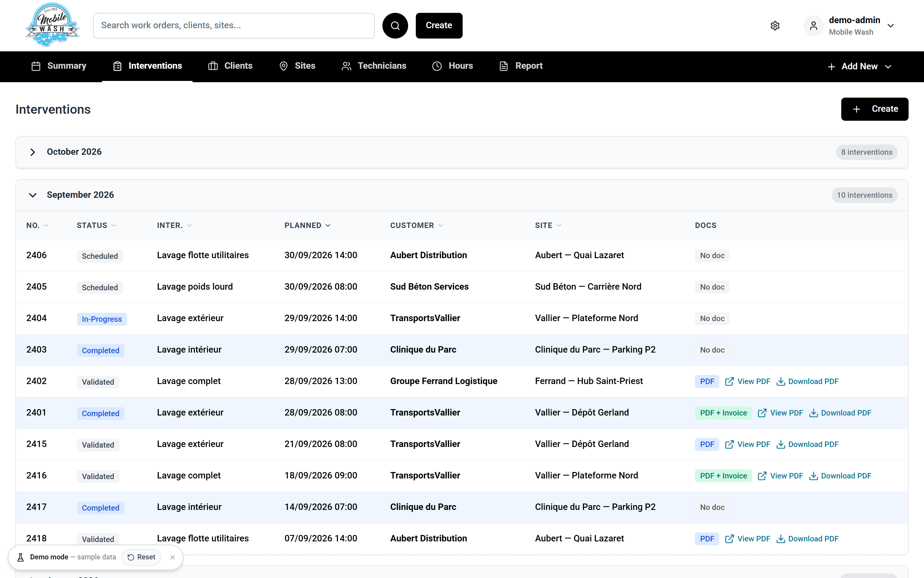
Task: Download PDF for intervention 2401
Action: coord(840,413)
